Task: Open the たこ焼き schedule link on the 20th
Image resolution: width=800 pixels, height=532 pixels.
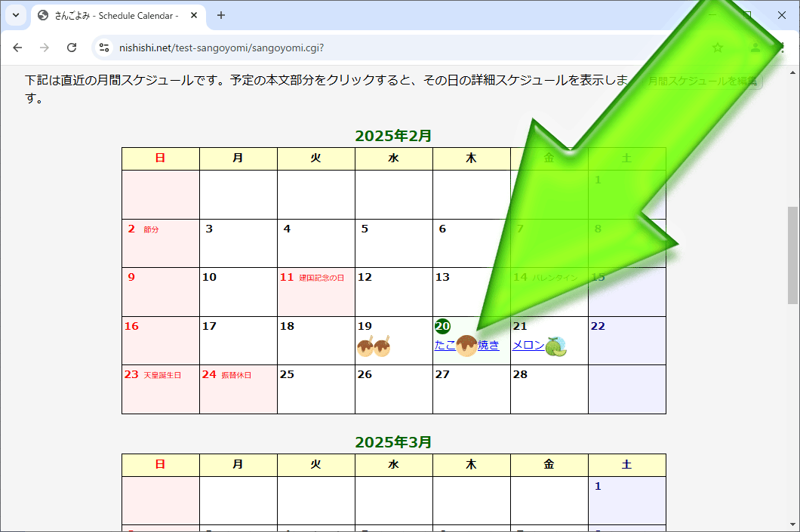Action: tap(467, 346)
